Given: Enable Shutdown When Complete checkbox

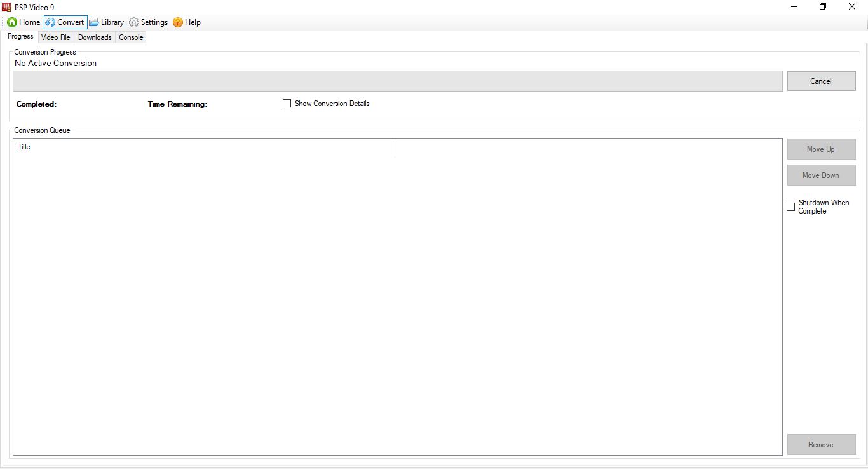Looking at the screenshot, I should pos(791,207).
